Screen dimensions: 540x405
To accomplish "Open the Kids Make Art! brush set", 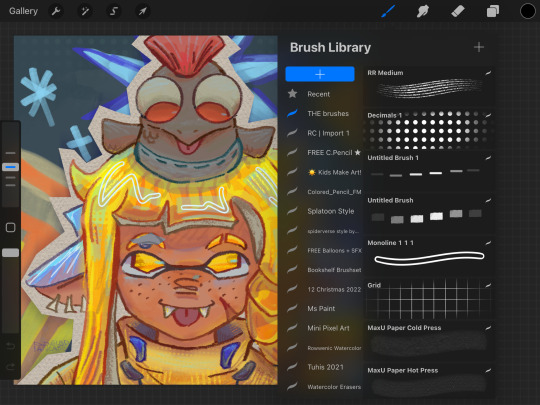I will [324, 172].
